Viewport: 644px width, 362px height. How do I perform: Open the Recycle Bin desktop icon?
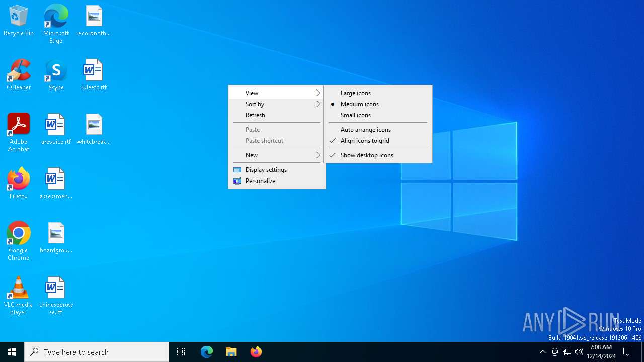click(x=19, y=21)
